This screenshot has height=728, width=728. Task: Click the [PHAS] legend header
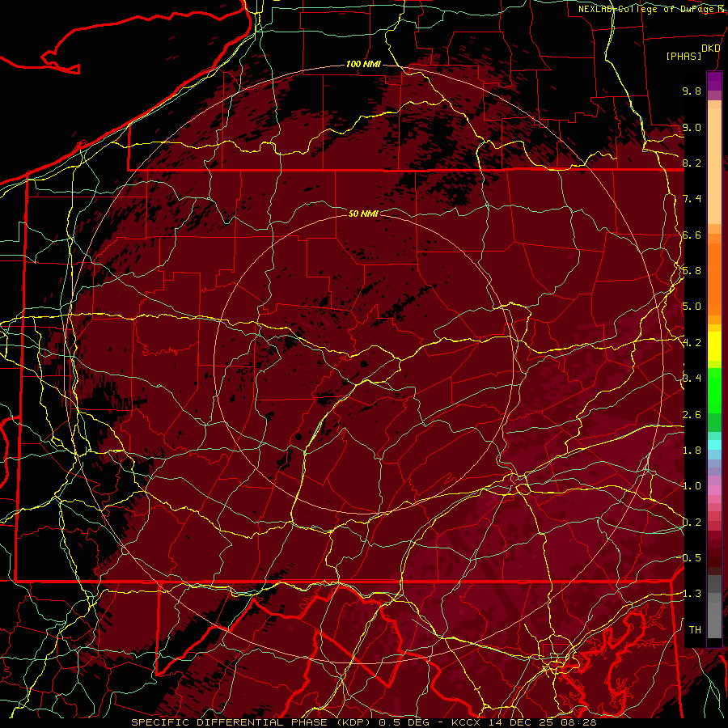(684, 56)
